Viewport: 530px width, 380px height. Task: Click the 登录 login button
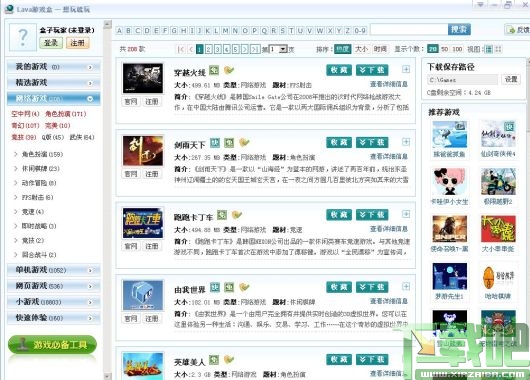51,43
